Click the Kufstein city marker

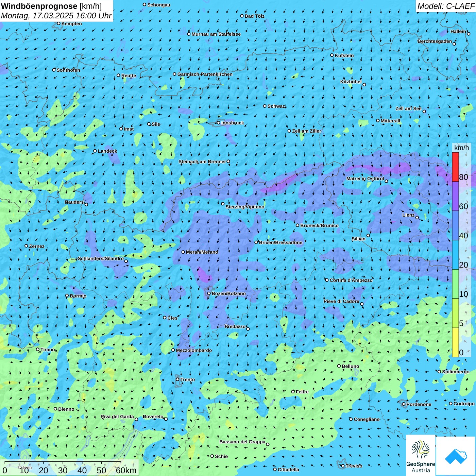click(332, 55)
